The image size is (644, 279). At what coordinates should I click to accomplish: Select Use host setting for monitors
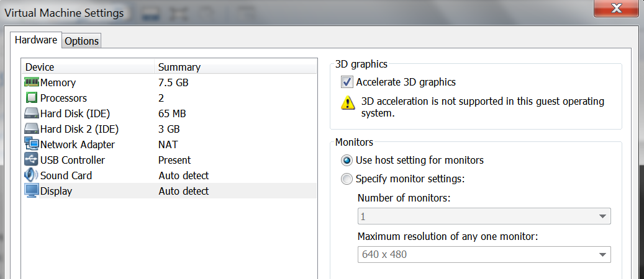(x=347, y=160)
